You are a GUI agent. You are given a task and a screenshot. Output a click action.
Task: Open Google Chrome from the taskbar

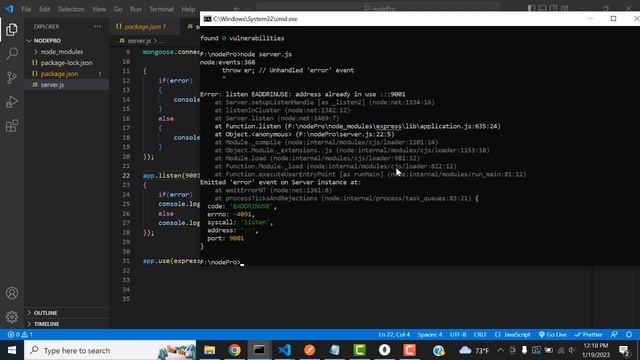[235, 350]
